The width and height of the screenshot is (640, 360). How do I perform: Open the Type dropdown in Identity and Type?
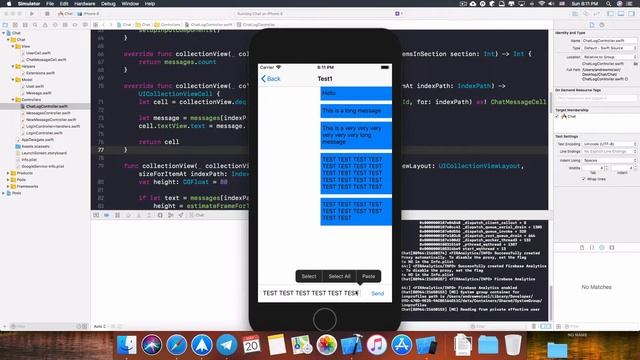click(609, 48)
